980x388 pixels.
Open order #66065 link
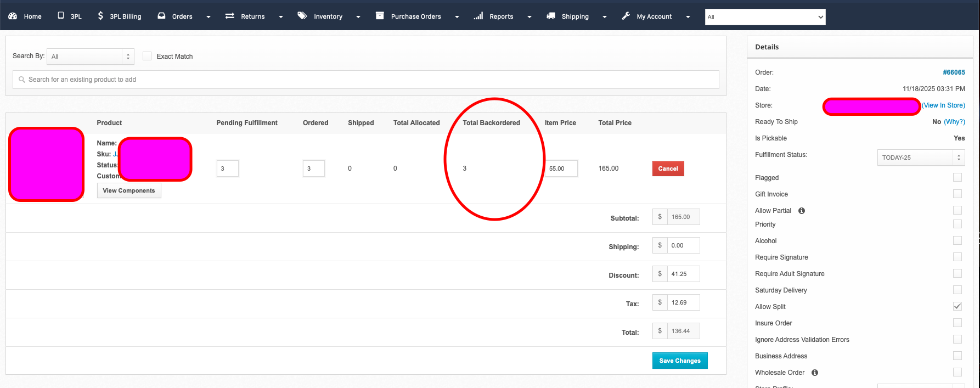click(x=954, y=72)
